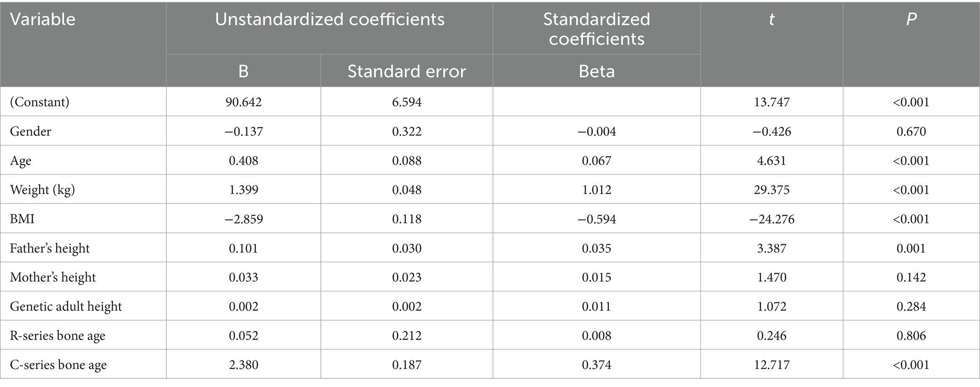Image resolution: width=980 pixels, height=387 pixels.
Task: Click the BMI row label
Action: tap(22, 219)
